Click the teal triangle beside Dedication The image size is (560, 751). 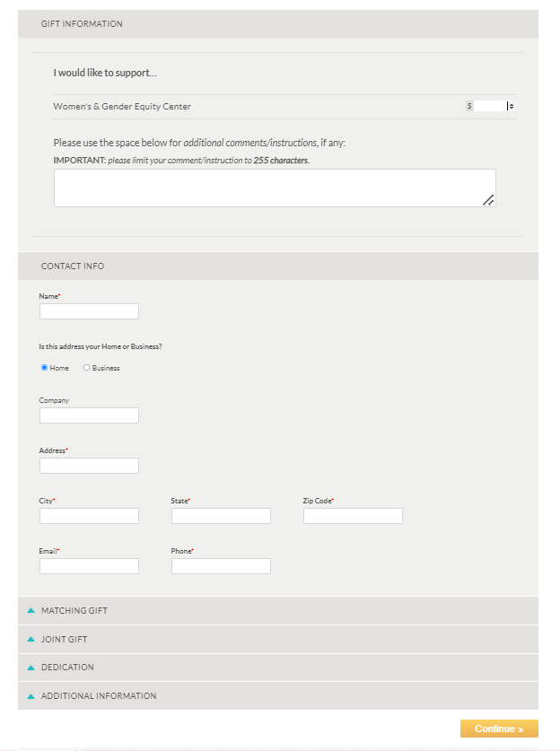click(x=31, y=668)
